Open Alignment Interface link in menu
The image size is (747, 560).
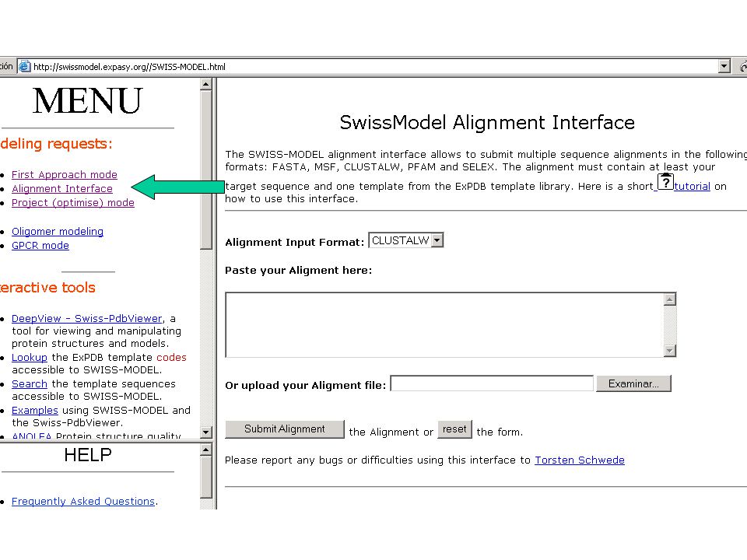point(62,188)
